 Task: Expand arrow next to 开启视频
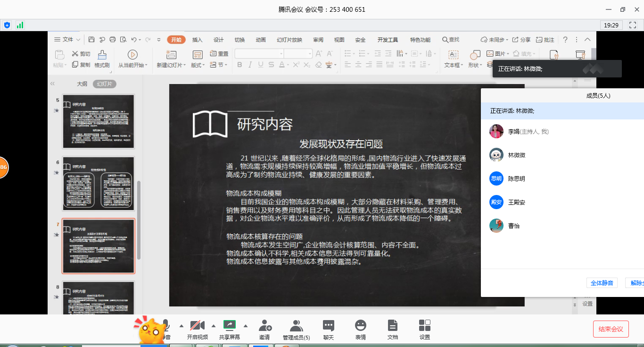214,325
